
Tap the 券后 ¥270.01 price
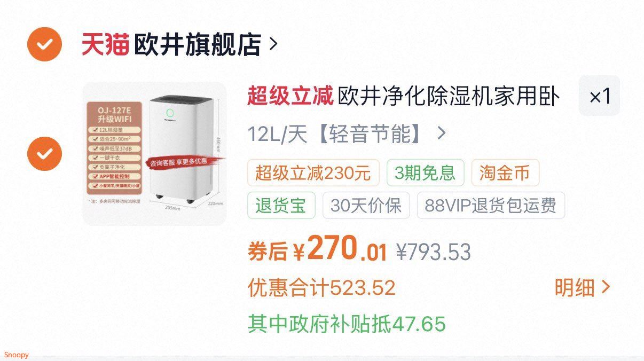tap(317, 249)
